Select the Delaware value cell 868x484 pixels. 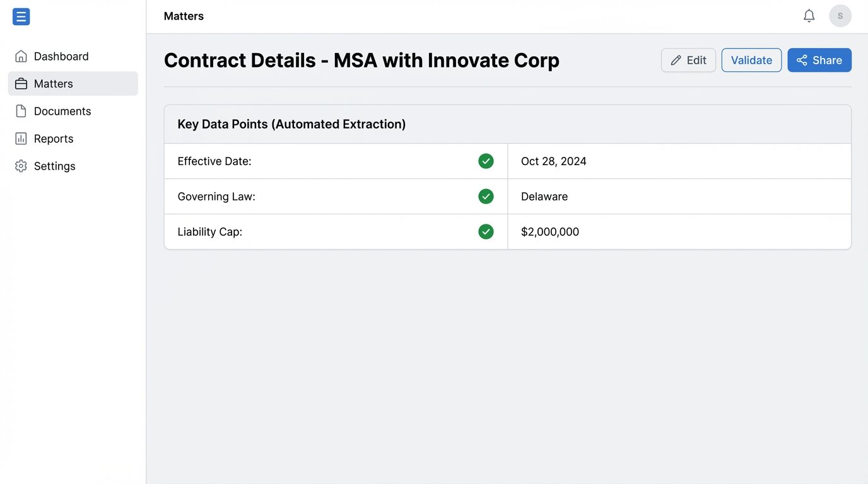[544, 196]
